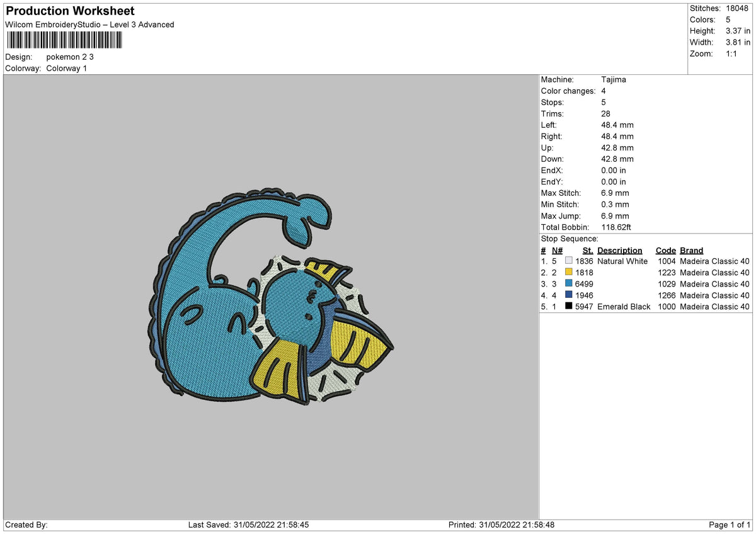Click the barcode in the header
This screenshot has width=756, height=534.
click(64, 40)
